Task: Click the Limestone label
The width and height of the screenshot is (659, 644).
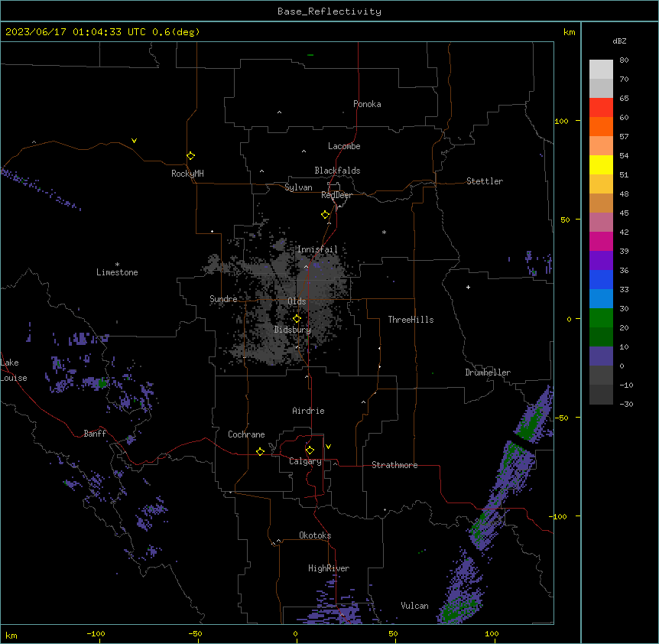Action: pos(117,272)
